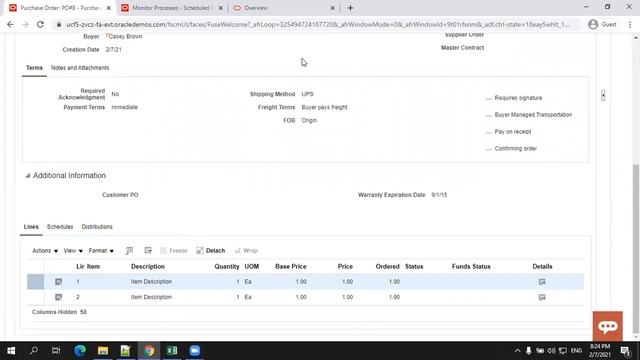Toggle the Confirming order checkbox
Viewport: 640px width, 360px height.
[489, 149]
